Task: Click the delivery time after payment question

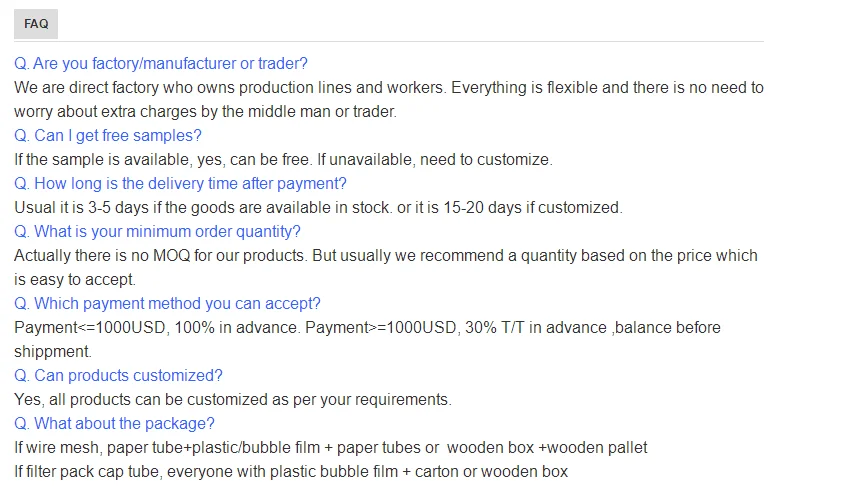Action: (x=181, y=183)
